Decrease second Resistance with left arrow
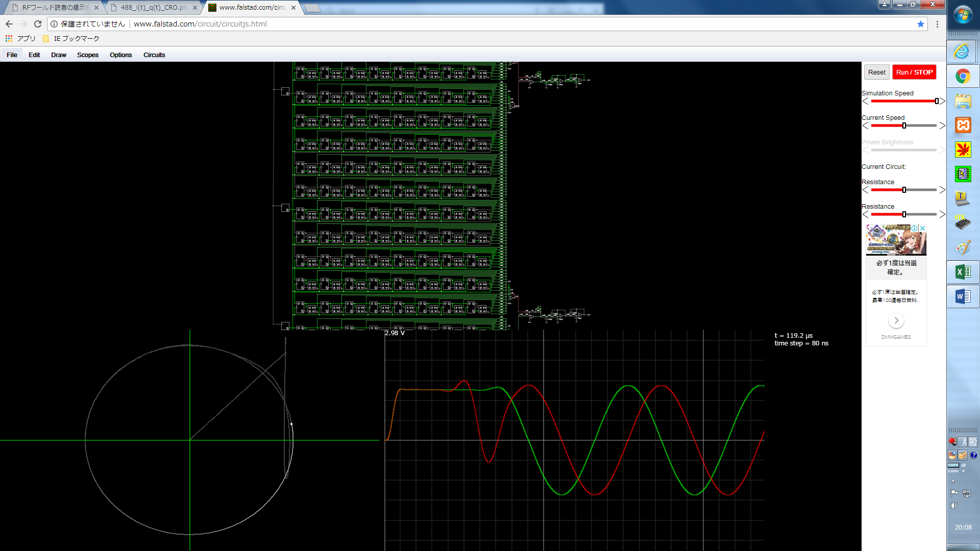The height and width of the screenshot is (551, 980). (866, 214)
